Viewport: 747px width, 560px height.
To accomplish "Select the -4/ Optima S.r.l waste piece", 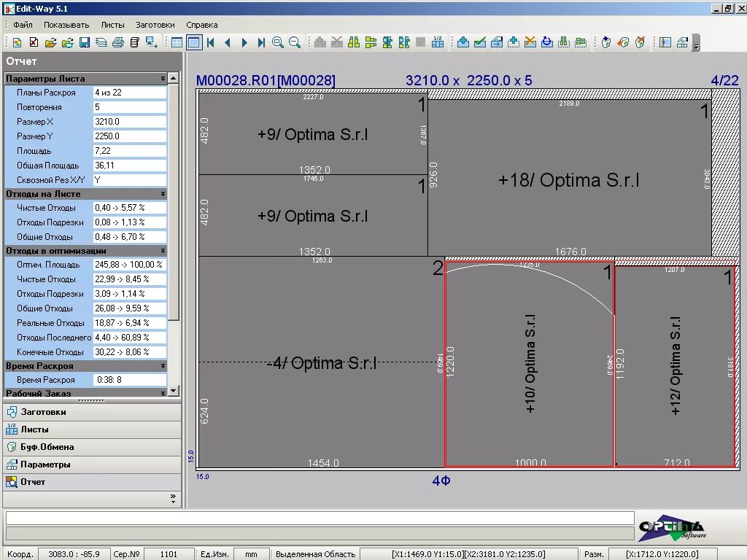I will point(322,363).
